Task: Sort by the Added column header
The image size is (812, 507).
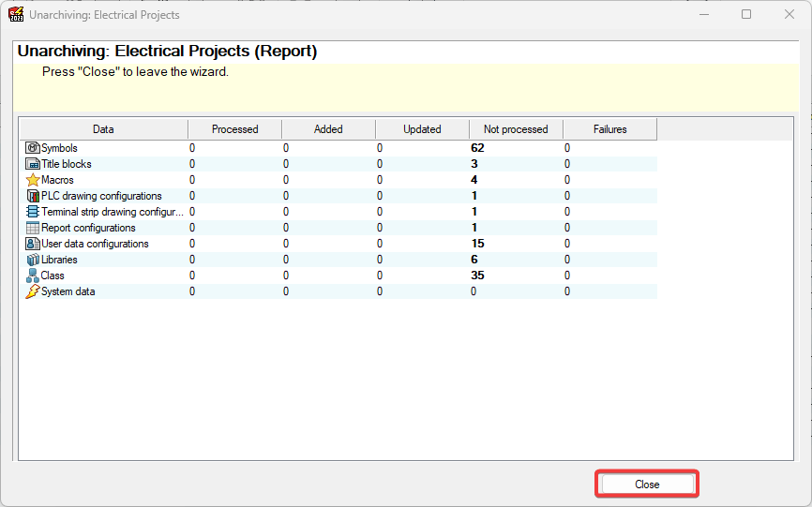Action: click(328, 129)
